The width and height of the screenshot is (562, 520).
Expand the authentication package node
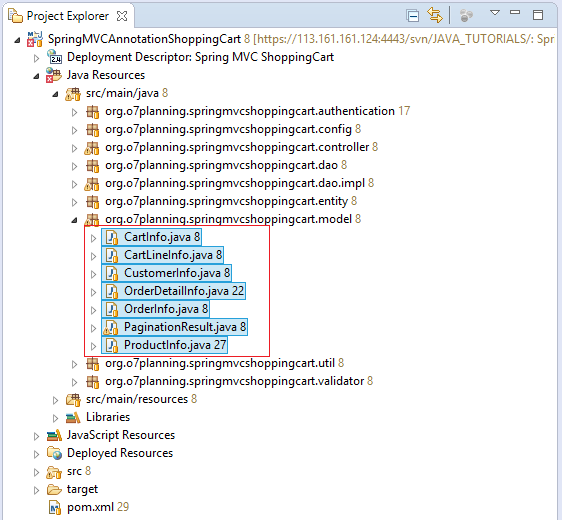[x=74, y=112]
